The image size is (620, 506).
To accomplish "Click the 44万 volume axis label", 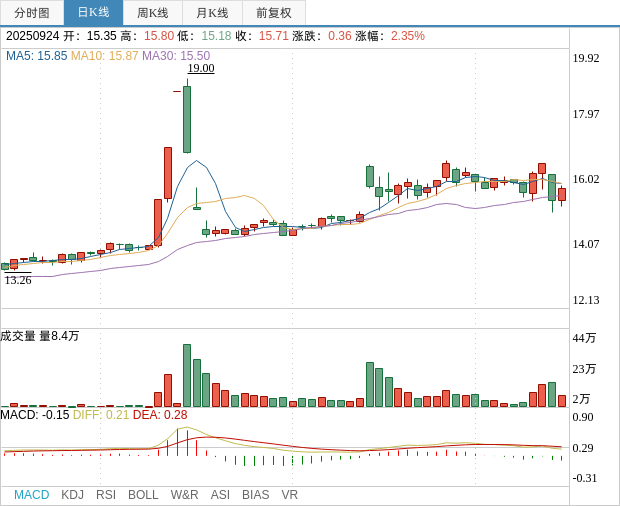I will 584,338.
